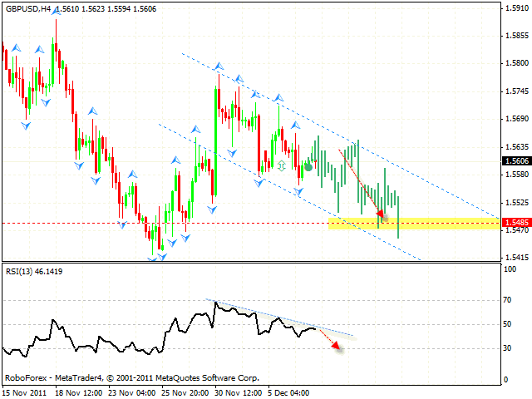Viewport: 532px width, 399px height.
Task: Click the 1.5910 price axis label
Action: pyautogui.click(x=515, y=8)
